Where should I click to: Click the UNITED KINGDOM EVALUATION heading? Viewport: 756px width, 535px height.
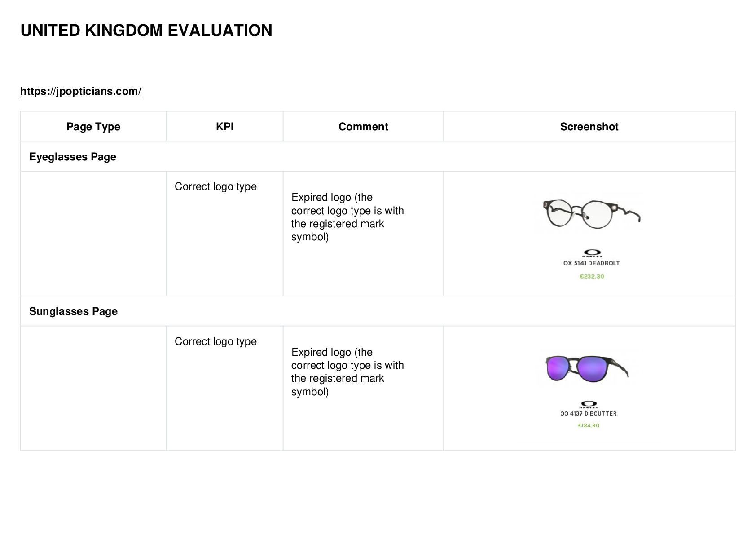146,31
